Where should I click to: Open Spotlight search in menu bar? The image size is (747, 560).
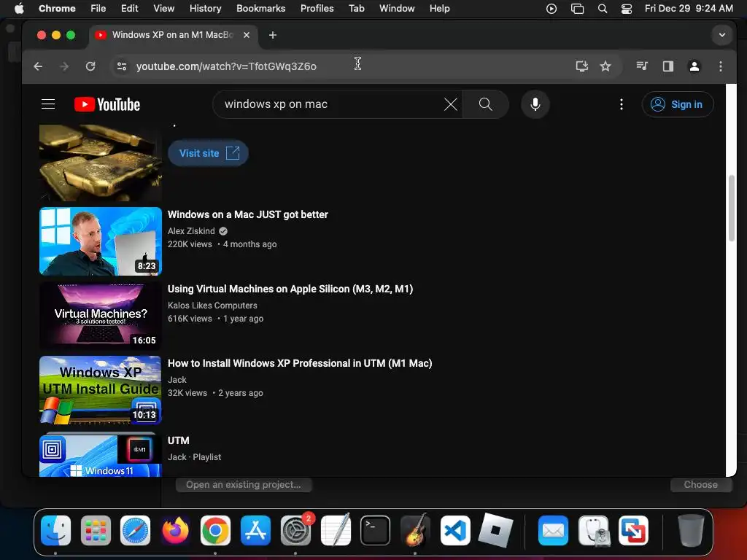[602, 8]
